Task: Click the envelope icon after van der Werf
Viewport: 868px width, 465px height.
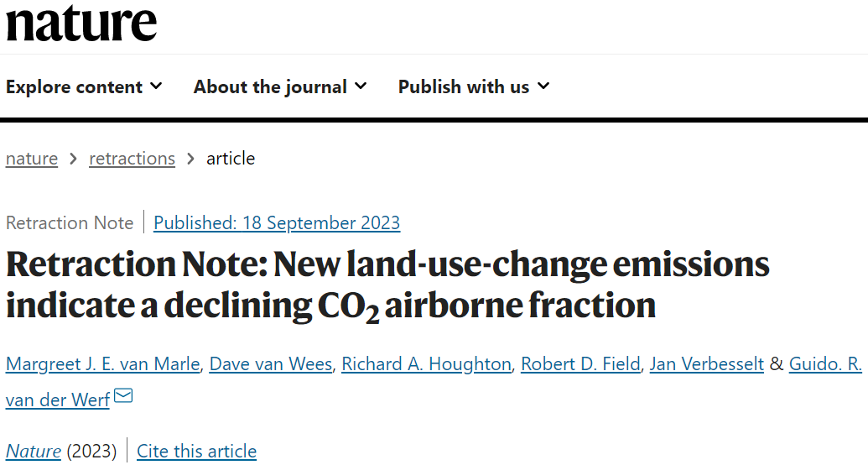Action: [123, 395]
